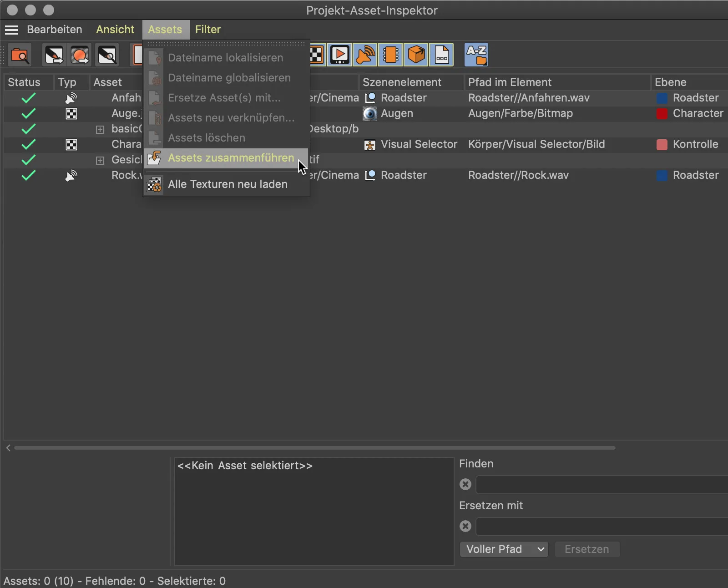
Task: Filter assets by textures using checkerboard icon
Action: coord(317,55)
